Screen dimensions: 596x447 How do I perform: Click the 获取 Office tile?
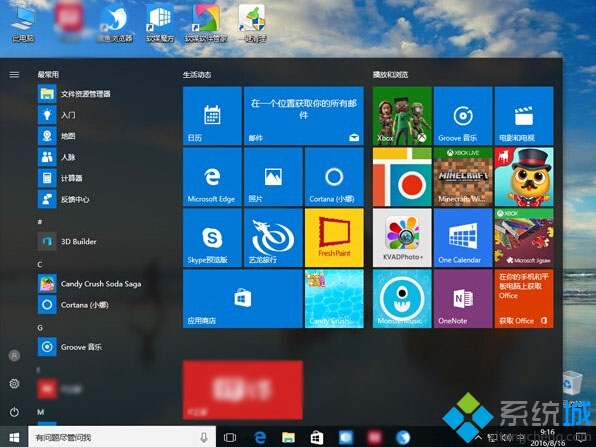point(524,299)
